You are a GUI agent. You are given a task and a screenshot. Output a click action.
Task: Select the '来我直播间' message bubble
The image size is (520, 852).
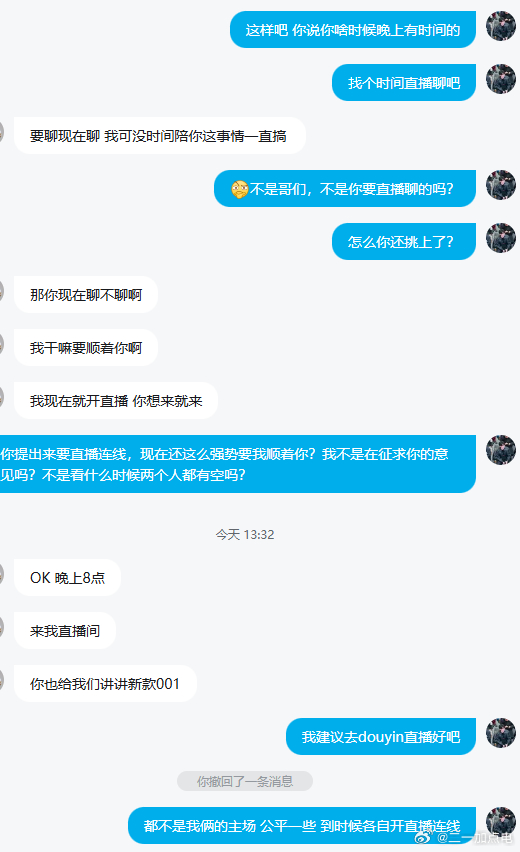[65, 631]
